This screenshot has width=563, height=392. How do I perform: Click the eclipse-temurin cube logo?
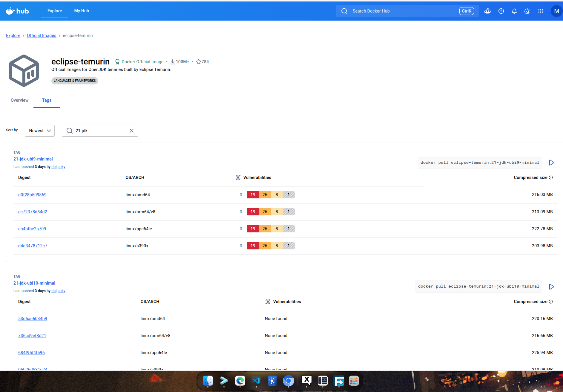[x=24, y=71]
